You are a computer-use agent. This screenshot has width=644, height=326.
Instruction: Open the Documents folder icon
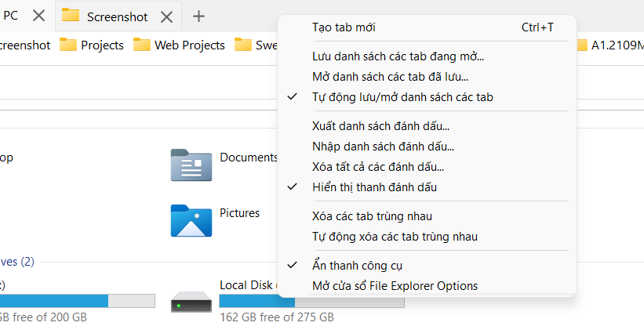[x=191, y=165]
